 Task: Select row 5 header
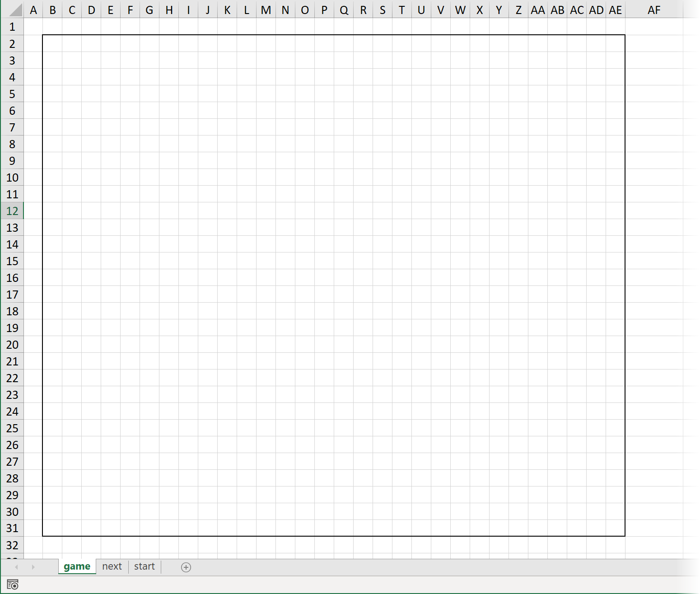point(12,94)
